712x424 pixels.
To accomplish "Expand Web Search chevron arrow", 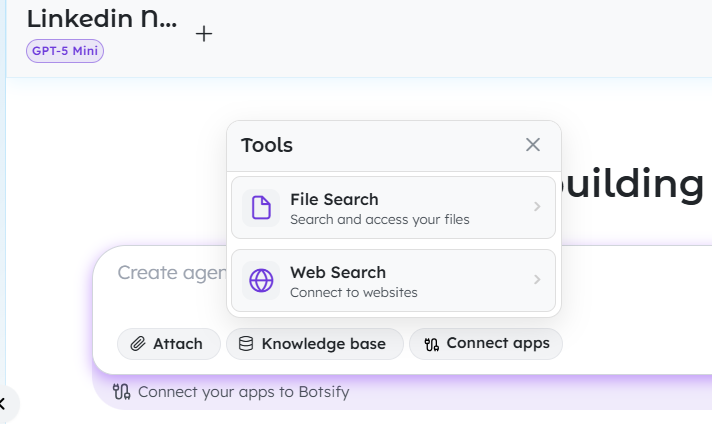I will [537, 279].
